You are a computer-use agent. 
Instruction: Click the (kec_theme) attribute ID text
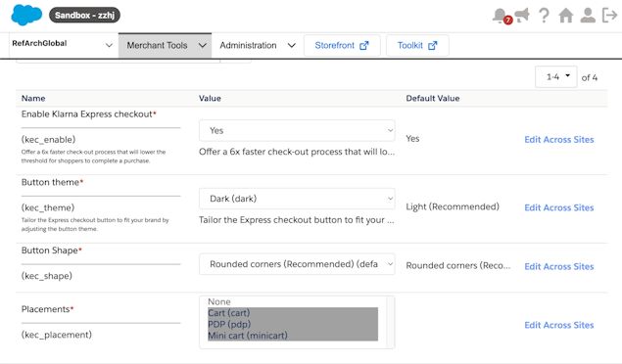click(x=48, y=207)
